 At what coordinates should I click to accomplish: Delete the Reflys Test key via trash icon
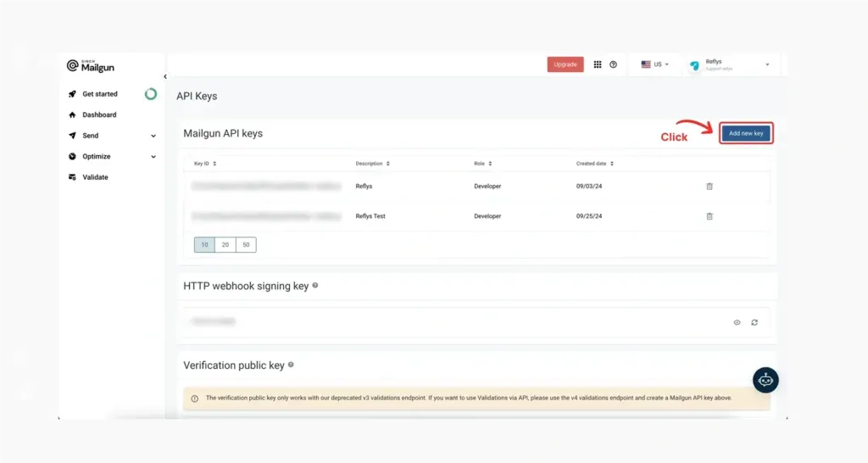point(709,216)
